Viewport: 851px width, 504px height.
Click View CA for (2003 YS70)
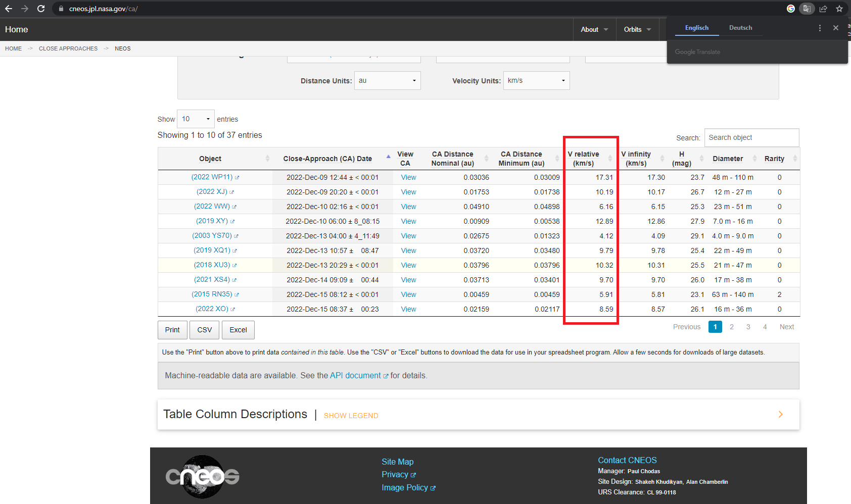[x=408, y=236]
